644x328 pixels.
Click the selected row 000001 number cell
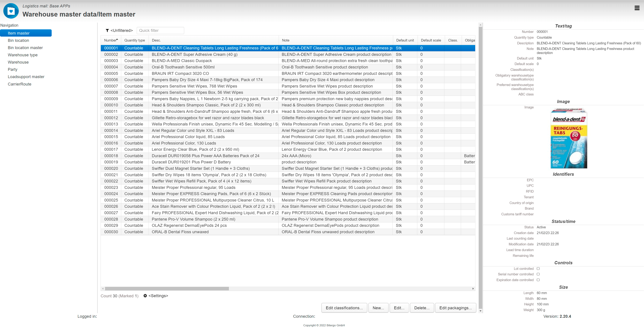pyautogui.click(x=111, y=48)
